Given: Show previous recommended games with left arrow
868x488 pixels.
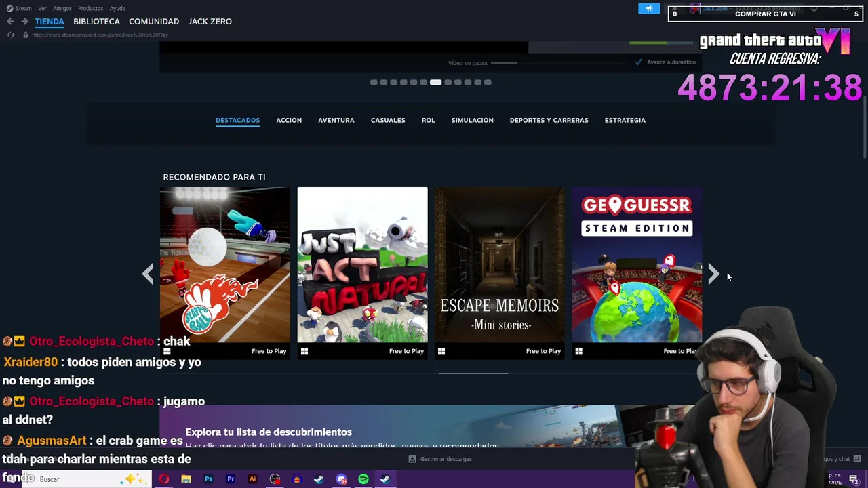Looking at the screenshot, I should [x=148, y=274].
